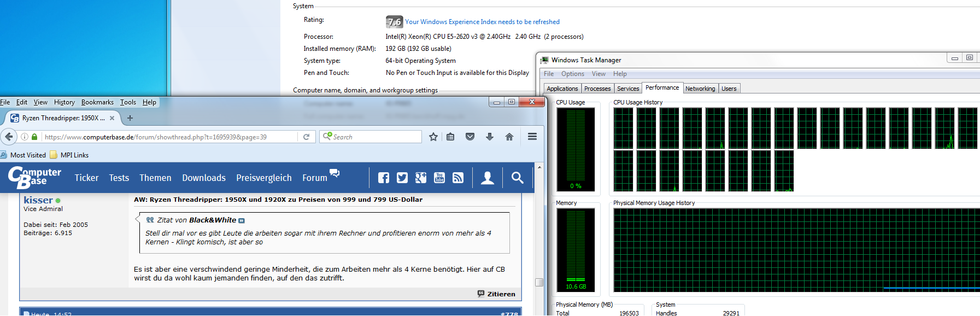Close the Ryzen Threadripper tab
The image size is (980, 316).
click(112, 118)
